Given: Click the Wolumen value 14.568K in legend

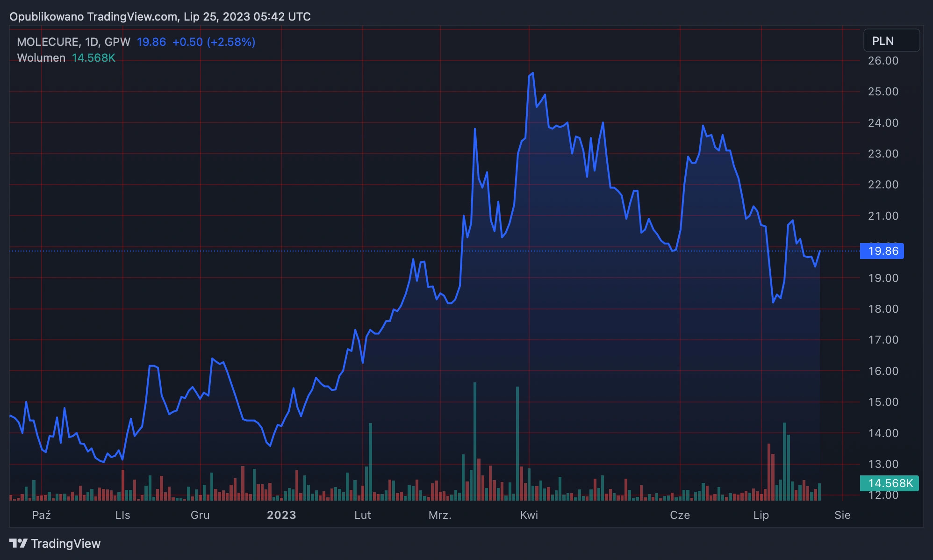Looking at the screenshot, I should click(93, 58).
